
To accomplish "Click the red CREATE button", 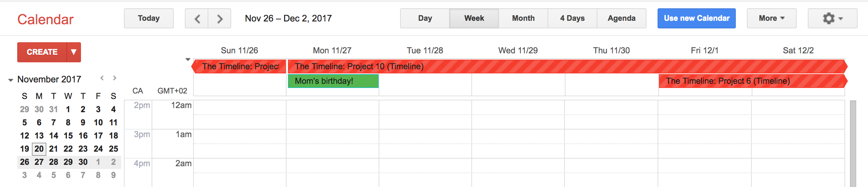I will [42, 52].
